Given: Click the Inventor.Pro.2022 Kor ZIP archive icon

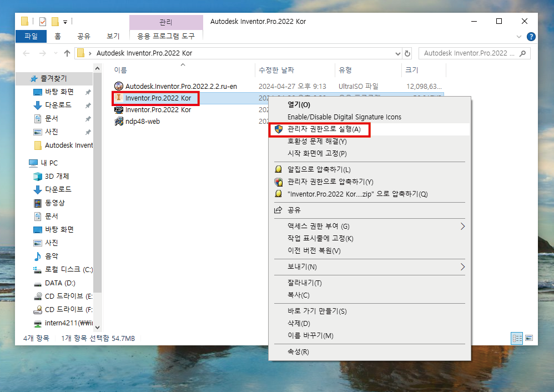Looking at the screenshot, I should (x=119, y=110).
